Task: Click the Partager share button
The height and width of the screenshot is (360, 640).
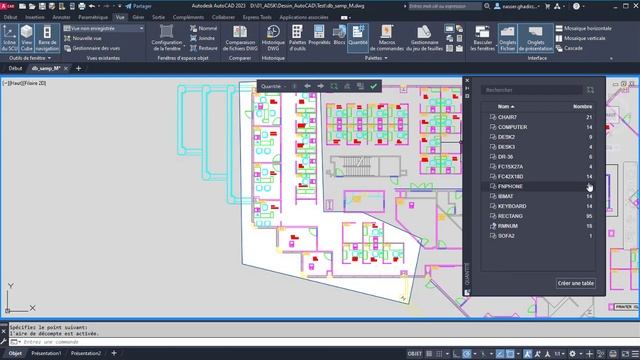Action: [x=138, y=6]
